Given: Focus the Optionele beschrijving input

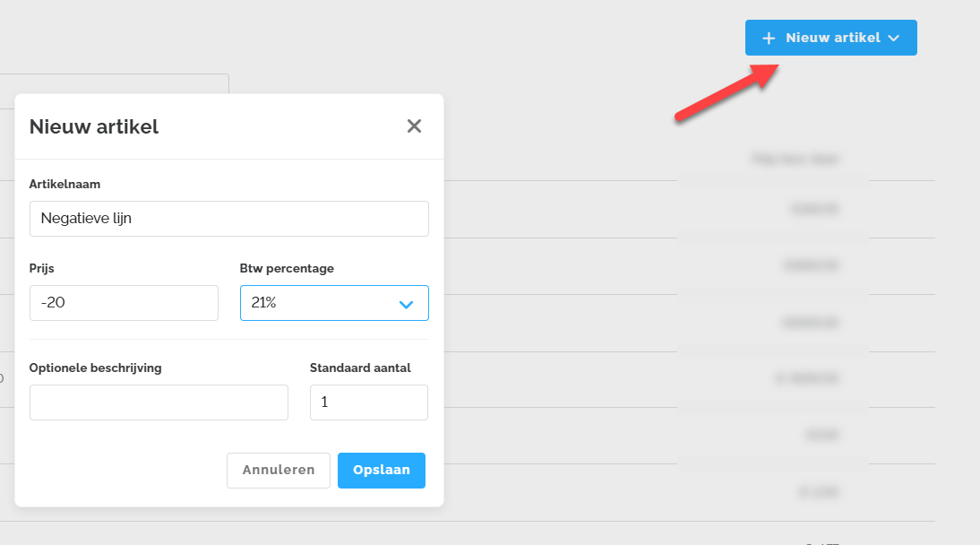Looking at the screenshot, I should [159, 402].
